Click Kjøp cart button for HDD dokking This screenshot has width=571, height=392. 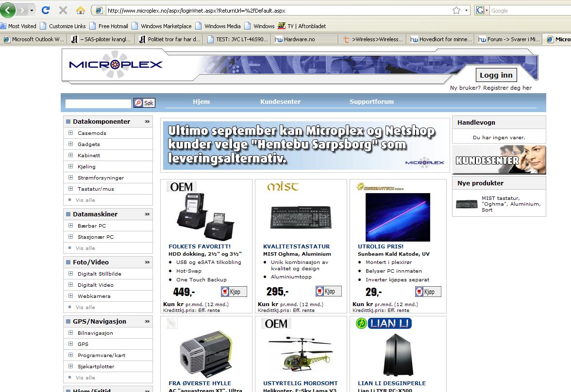click(234, 292)
